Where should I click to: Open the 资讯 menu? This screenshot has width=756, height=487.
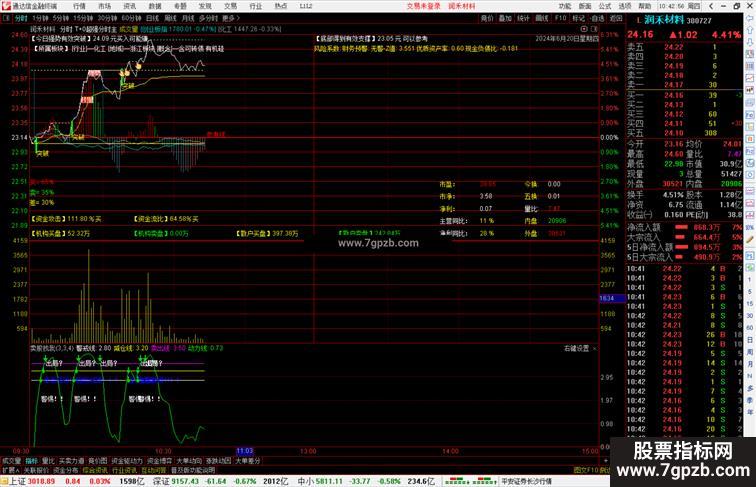129,6
